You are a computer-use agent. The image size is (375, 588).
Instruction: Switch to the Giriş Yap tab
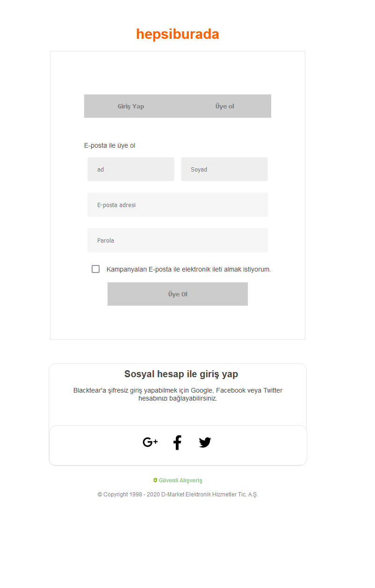[x=131, y=106]
